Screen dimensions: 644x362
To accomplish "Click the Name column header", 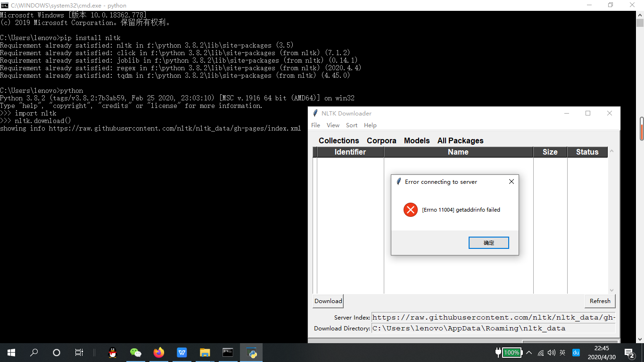I will 458,152.
